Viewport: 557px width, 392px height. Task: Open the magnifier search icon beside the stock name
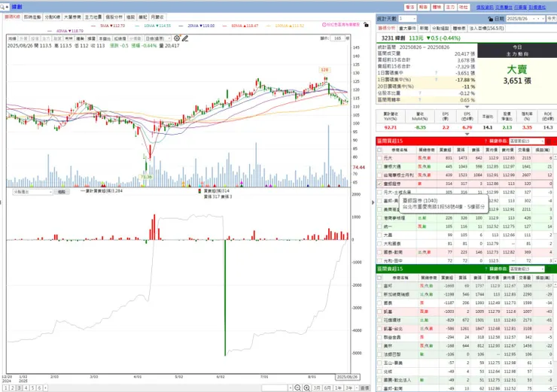2,7
